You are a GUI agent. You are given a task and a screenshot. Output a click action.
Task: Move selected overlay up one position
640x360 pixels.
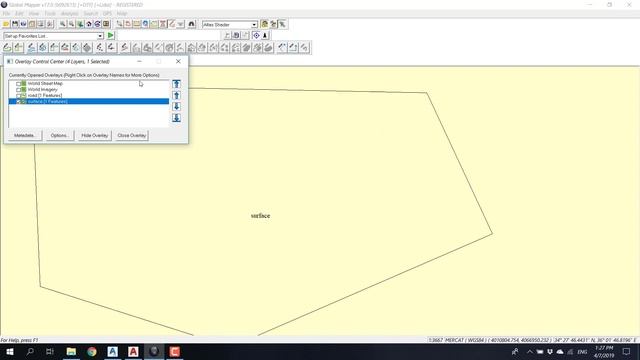click(x=176, y=96)
